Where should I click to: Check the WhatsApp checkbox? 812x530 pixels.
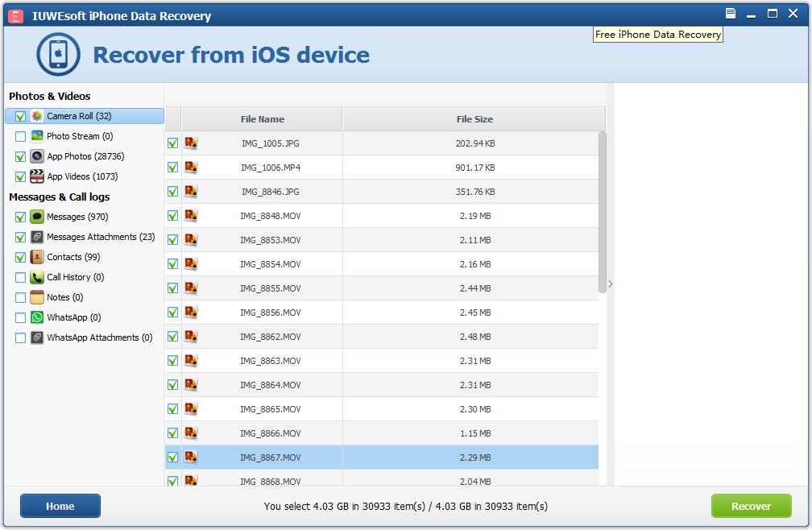point(20,318)
